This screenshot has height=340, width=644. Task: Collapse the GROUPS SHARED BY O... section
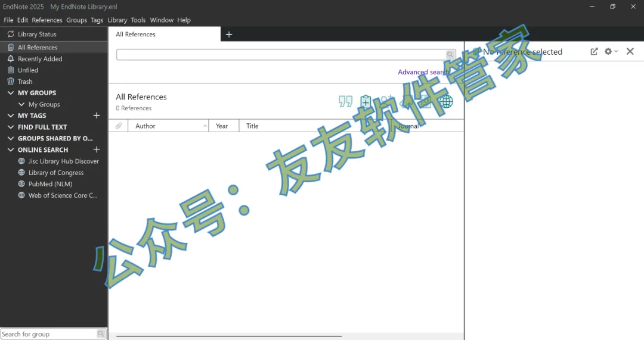11,139
